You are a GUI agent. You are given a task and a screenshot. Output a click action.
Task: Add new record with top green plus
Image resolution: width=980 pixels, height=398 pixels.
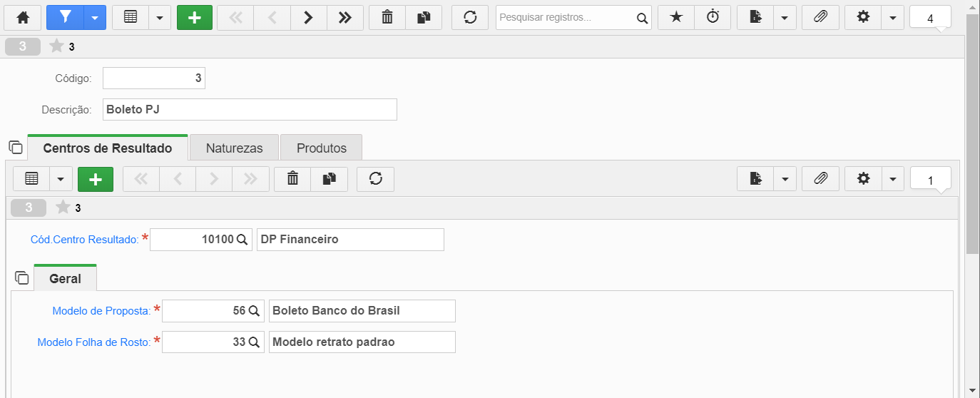195,18
